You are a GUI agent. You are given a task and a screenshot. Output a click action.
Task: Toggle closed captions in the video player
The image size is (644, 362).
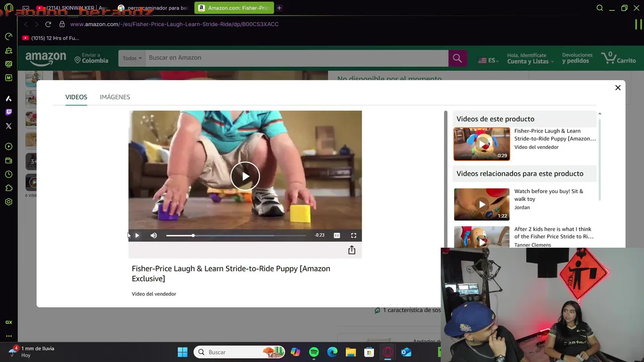point(337,235)
